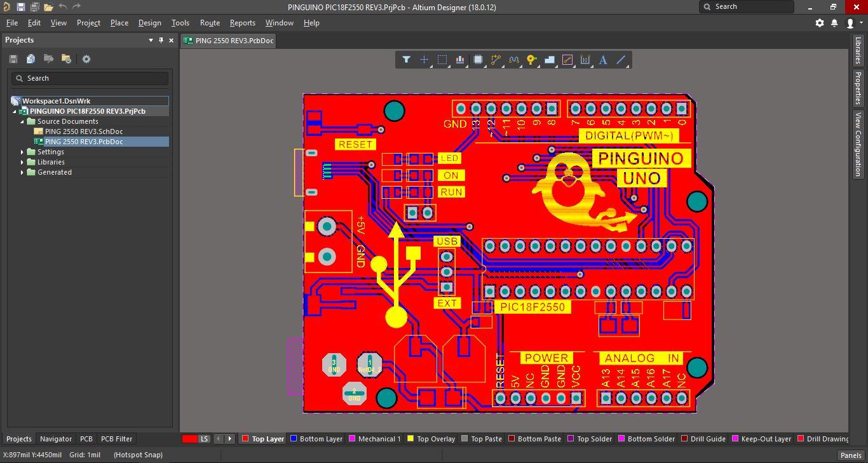The height and width of the screenshot is (463, 868).
Task: Click the title bar Search box
Action: pyautogui.click(x=747, y=7)
